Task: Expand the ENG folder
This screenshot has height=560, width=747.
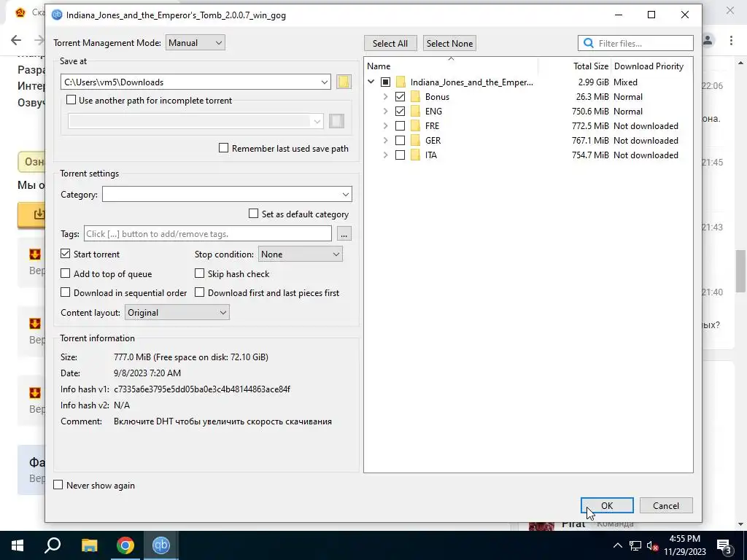Action: point(385,112)
